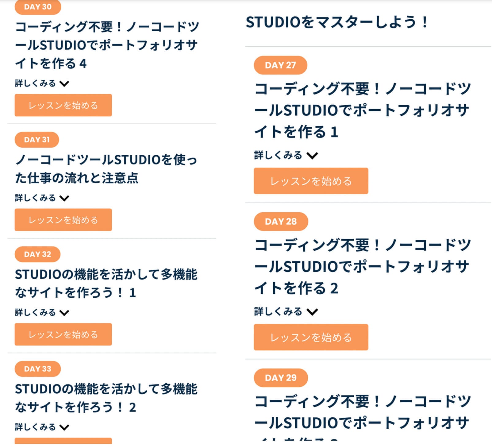
Task: Expand details chevron under DAY 27 lesson
Action: [312, 156]
